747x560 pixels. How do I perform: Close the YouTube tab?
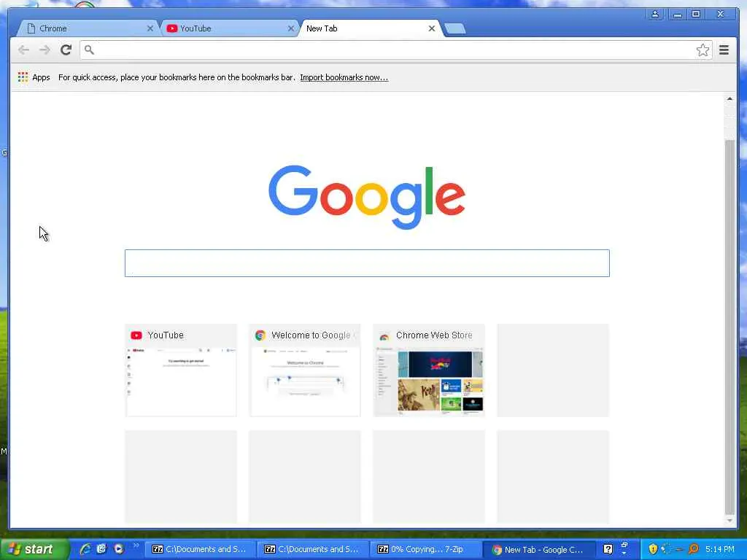(x=290, y=28)
